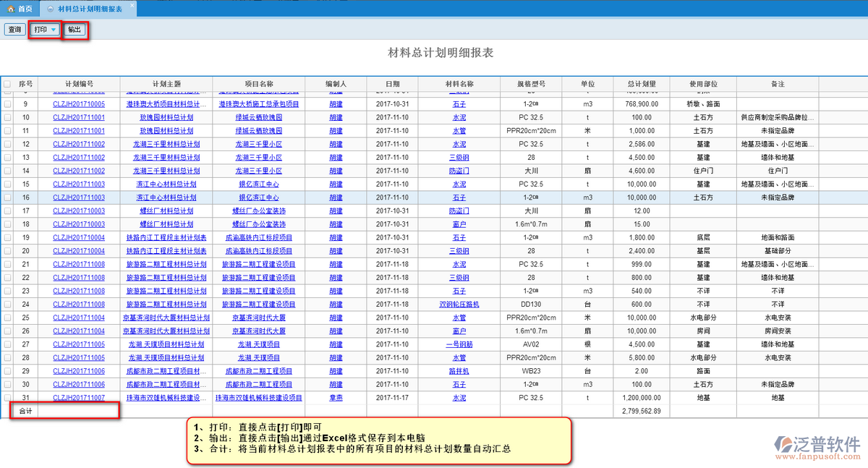
Task: Toggle the select-all checkbox in table header
Action: coord(7,84)
